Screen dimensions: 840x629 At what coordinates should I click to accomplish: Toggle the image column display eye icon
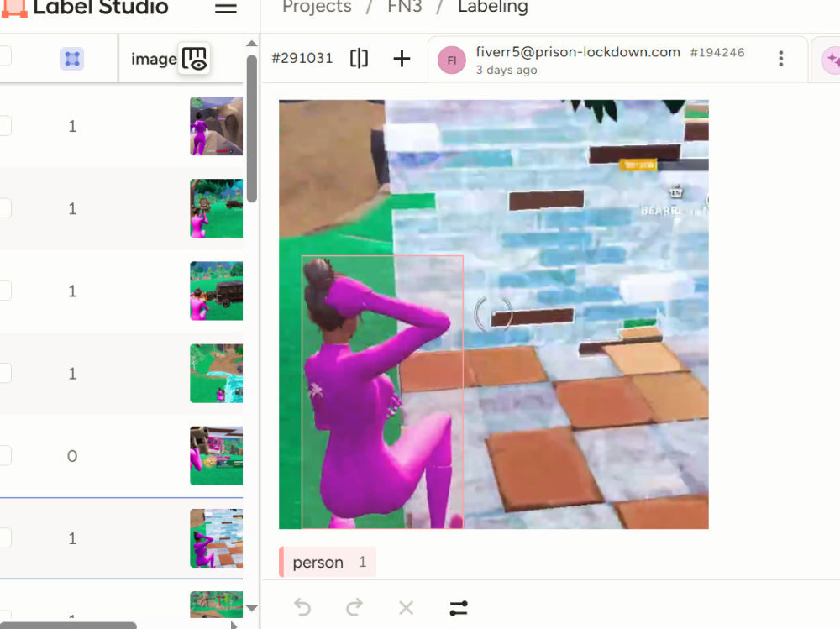pyautogui.click(x=194, y=59)
